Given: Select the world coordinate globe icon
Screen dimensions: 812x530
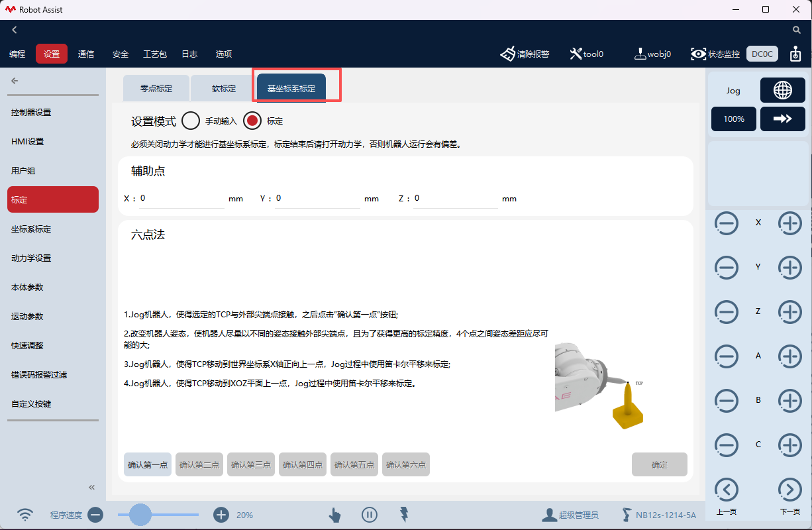Looking at the screenshot, I should [x=782, y=91].
